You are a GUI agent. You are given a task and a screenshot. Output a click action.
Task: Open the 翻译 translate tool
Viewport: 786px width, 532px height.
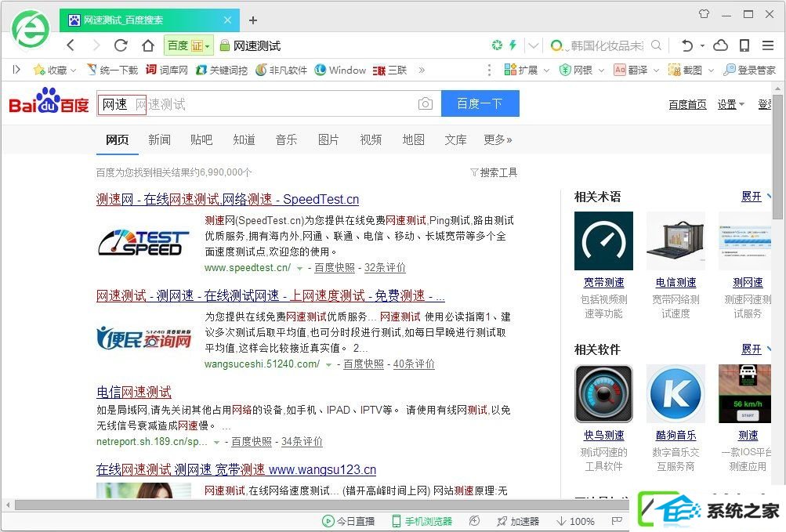631,71
